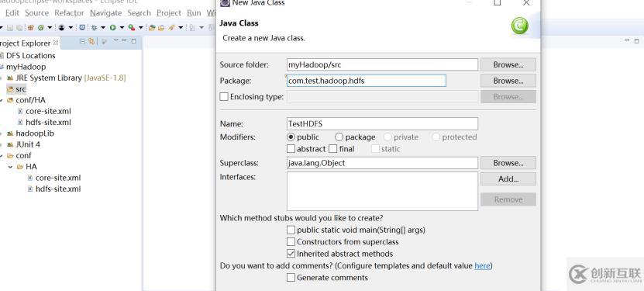Image resolution: width=644 pixels, height=291 pixels.
Task: Click the yellow pencil toolbar icon
Action: pos(170,27)
